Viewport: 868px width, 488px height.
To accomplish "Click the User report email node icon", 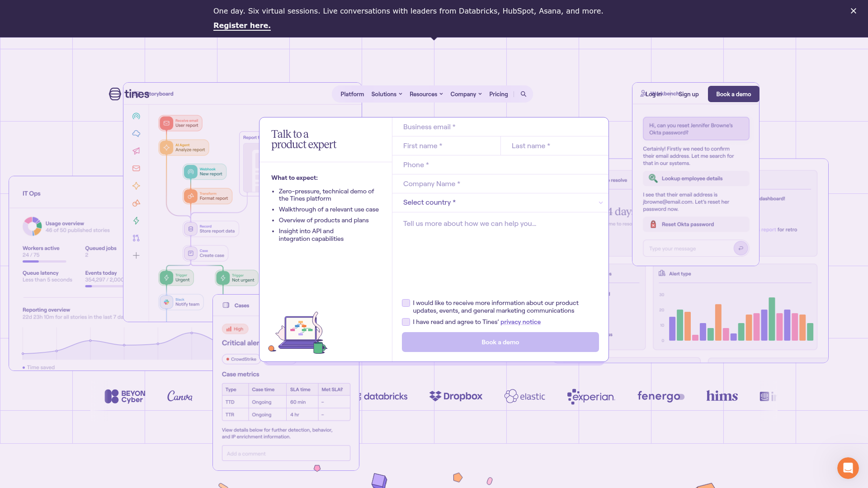I will point(166,123).
